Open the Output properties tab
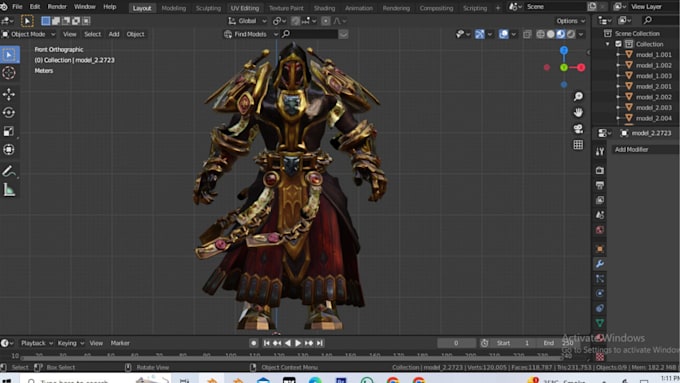This screenshot has height=383, width=680. click(600, 185)
